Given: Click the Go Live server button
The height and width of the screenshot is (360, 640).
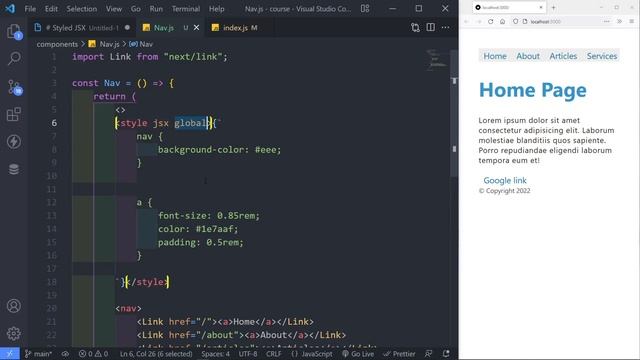Looking at the screenshot, I should 358,354.
